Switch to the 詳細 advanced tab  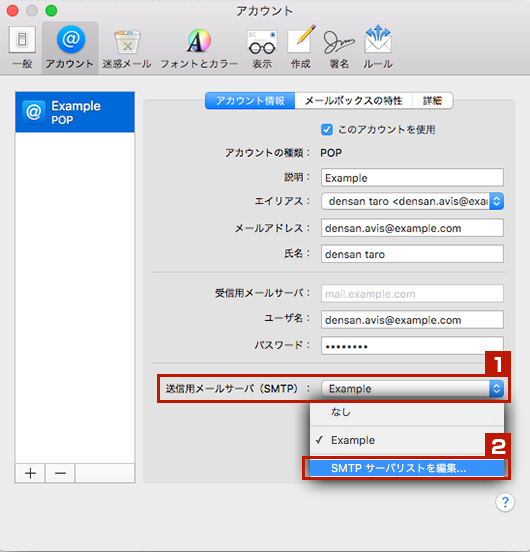[x=433, y=101]
